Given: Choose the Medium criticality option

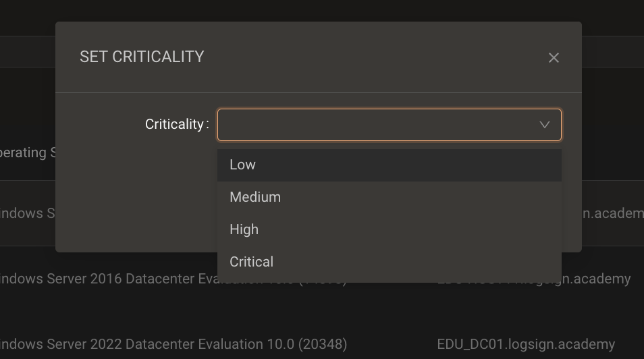Looking at the screenshot, I should (x=390, y=197).
